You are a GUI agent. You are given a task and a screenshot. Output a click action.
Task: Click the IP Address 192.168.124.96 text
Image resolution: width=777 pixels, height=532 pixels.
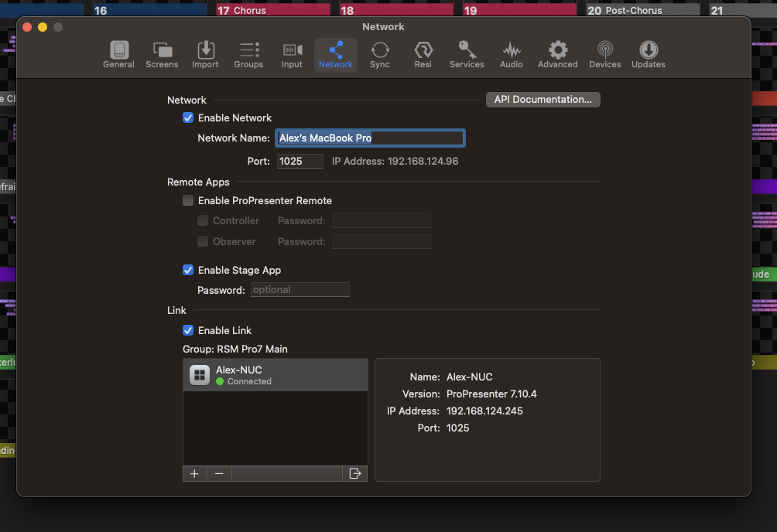pos(395,161)
